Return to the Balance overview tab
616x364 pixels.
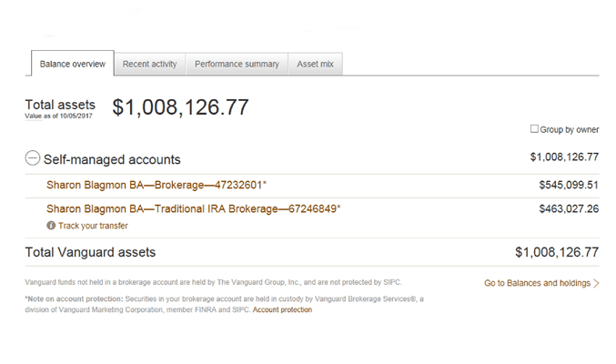point(72,65)
